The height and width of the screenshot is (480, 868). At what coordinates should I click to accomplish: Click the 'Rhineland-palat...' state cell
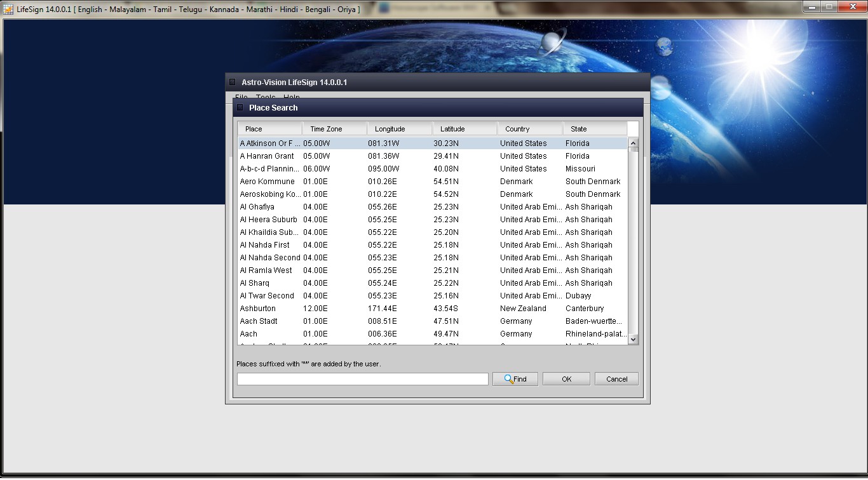click(596, 334)
